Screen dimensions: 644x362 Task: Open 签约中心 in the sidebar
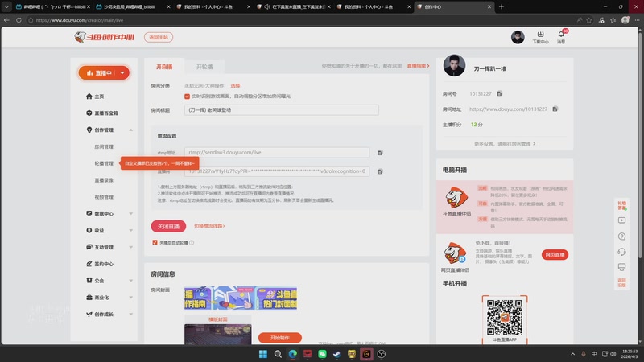(x=100, y=265)
